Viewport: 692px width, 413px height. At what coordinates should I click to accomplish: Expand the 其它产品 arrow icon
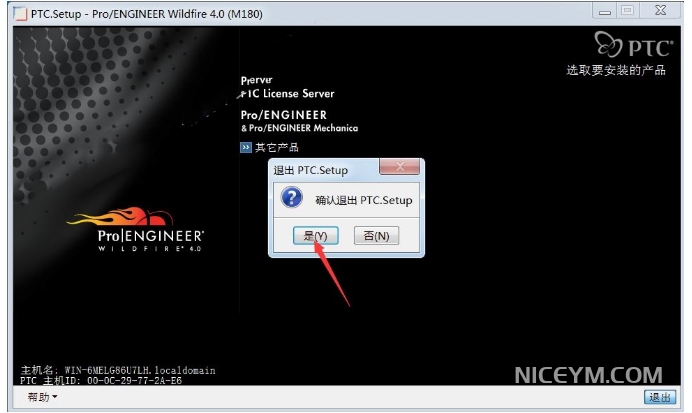246,147
